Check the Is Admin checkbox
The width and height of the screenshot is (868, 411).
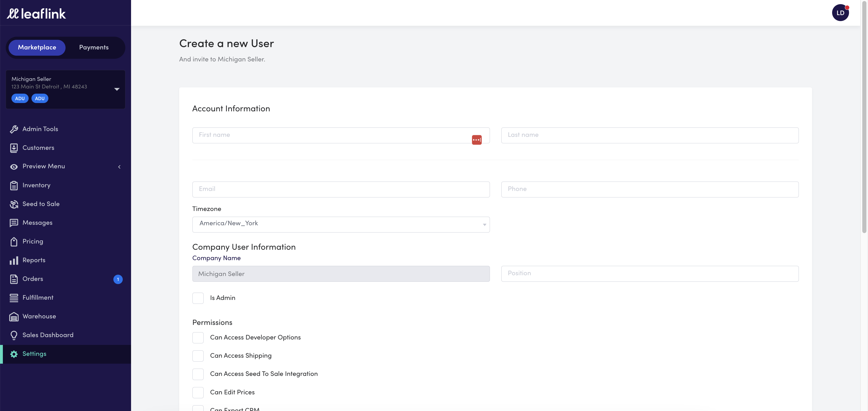click(x=198, y=298)
